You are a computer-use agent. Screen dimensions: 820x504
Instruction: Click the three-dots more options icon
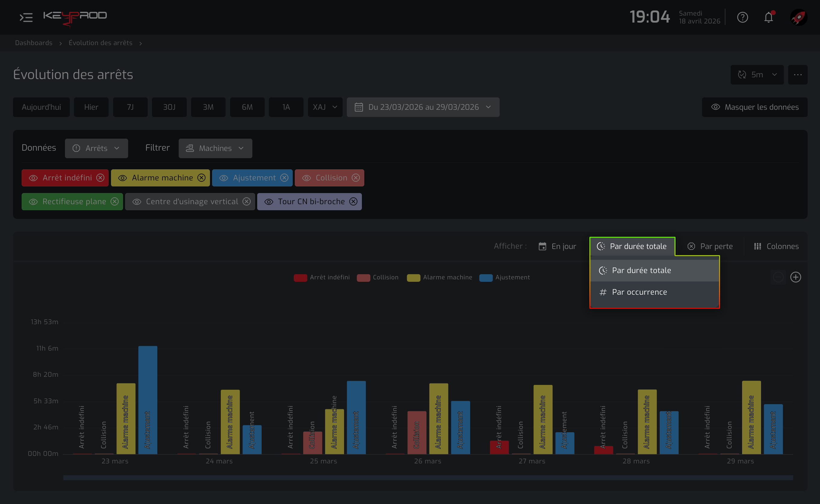tap(798, 75)
